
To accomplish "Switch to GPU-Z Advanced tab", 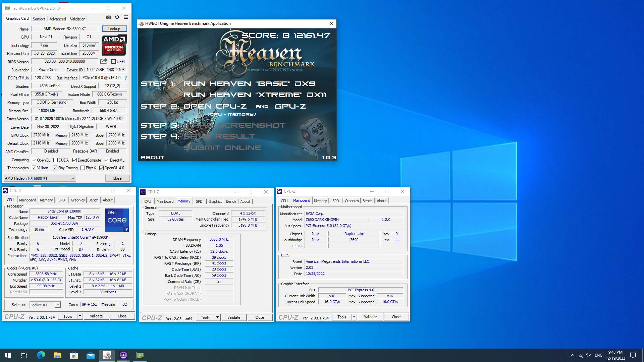I will click(x=58, y=19).
